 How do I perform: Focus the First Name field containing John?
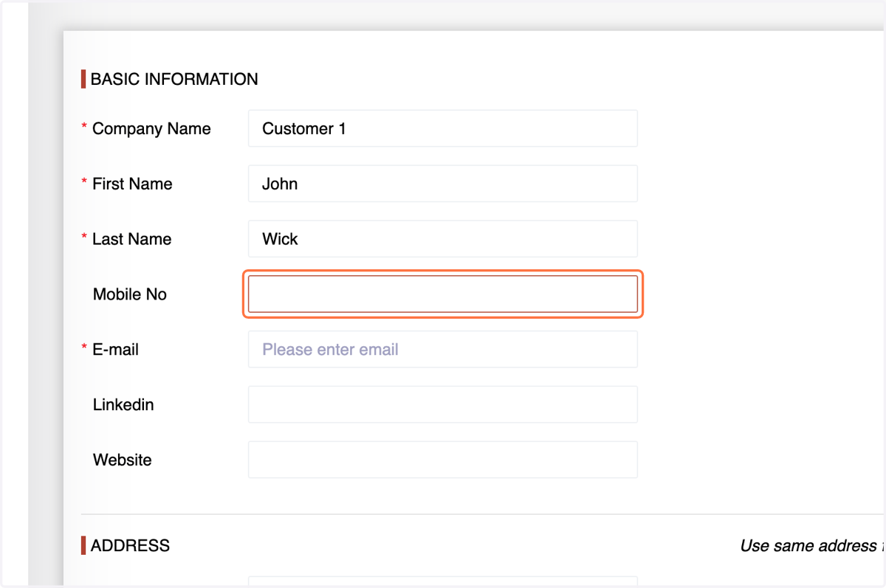coord(442,184)
